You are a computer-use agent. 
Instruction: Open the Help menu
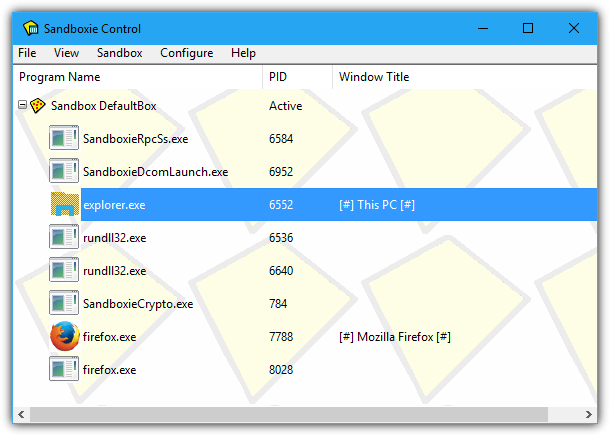click(243, 53)
